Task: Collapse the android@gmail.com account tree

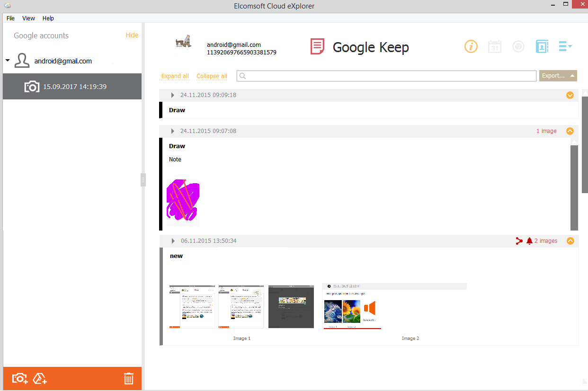Action: pyautogui.click(x=8, y=61)
